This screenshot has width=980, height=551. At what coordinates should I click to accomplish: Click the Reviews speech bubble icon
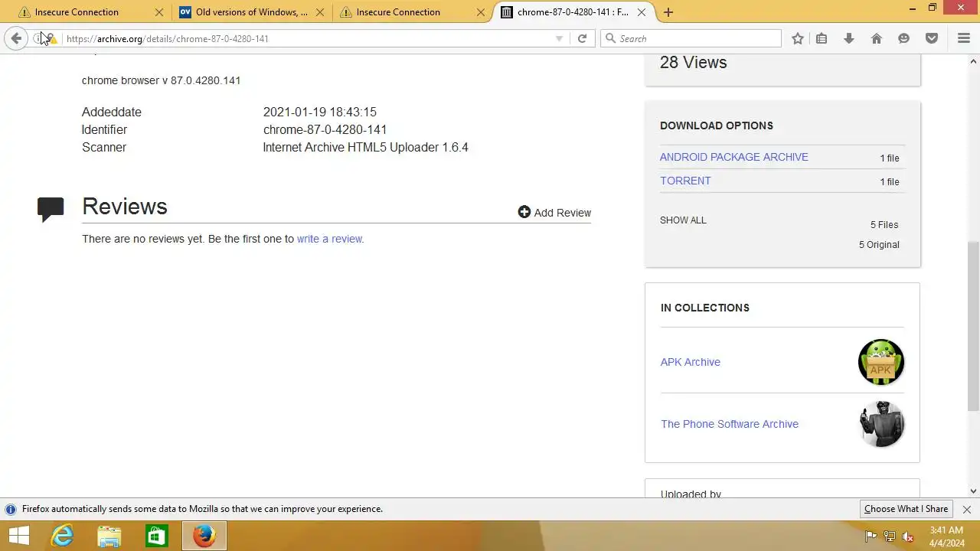[x=51, y=209]
